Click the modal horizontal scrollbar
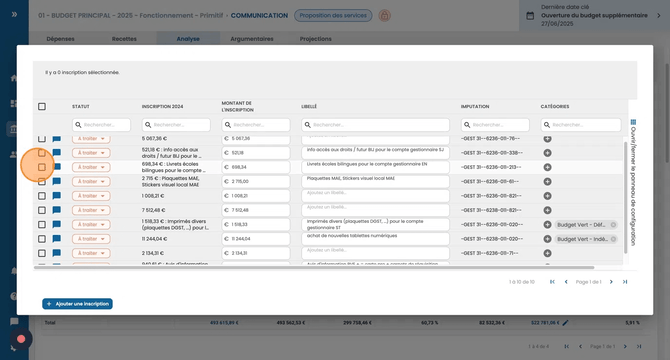Screen dimensions: 670x360 pos(314,268)
